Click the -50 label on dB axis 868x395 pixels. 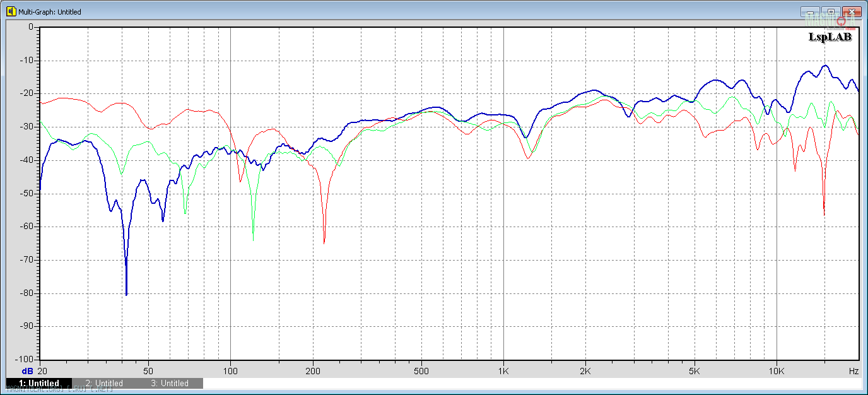point(28,193)
